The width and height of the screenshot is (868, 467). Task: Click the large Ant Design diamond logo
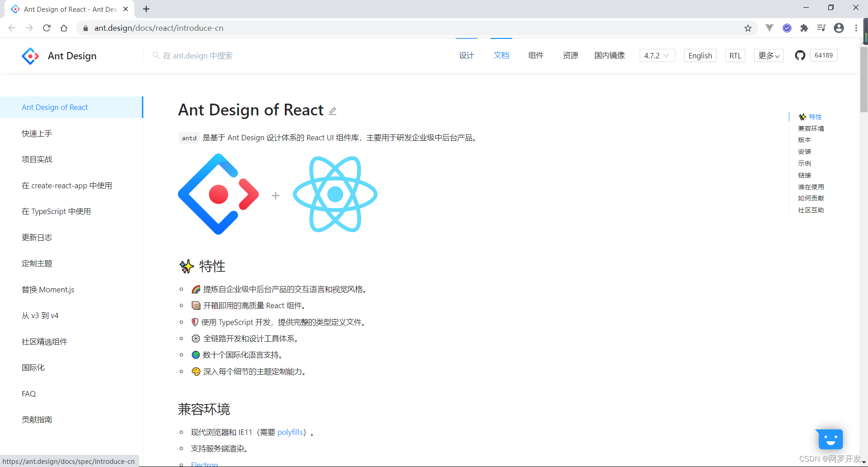coord(218,194)
